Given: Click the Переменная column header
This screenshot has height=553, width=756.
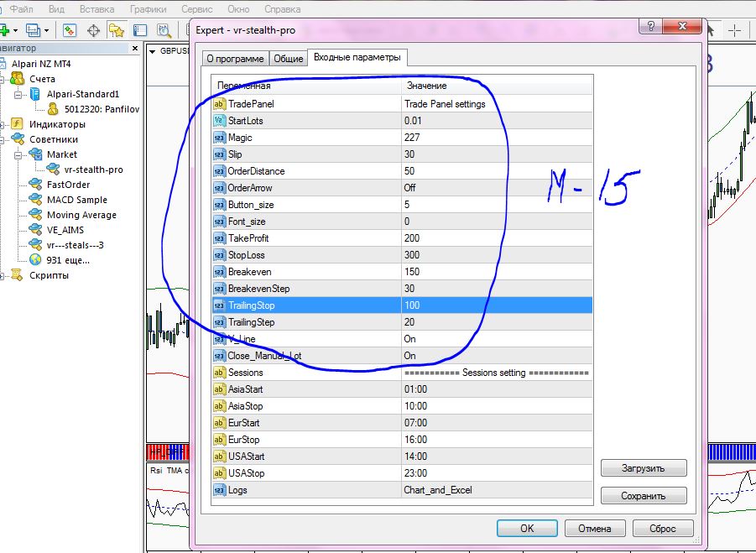Looking at the screenshot, I should tap(306, 86).
